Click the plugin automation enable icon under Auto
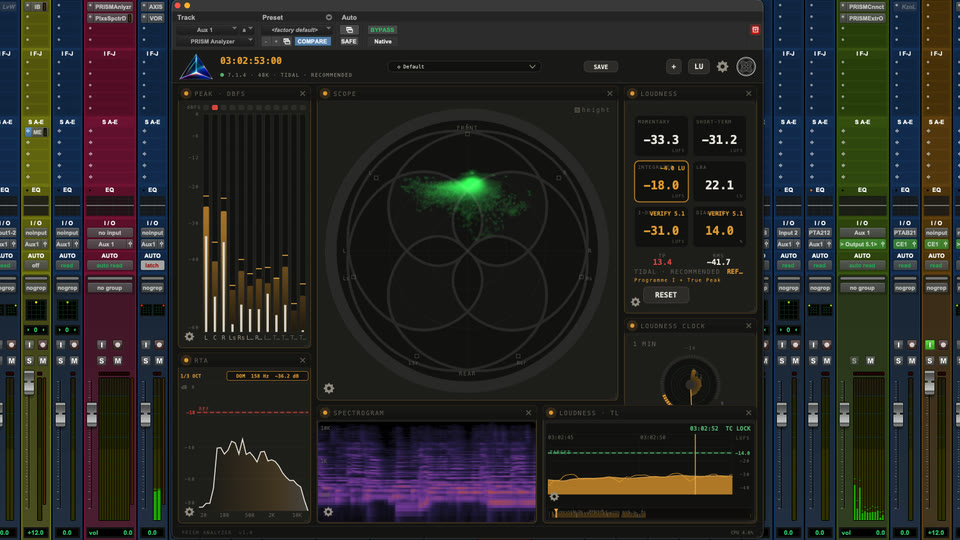960x540 pixels. (x=349, y=29)
